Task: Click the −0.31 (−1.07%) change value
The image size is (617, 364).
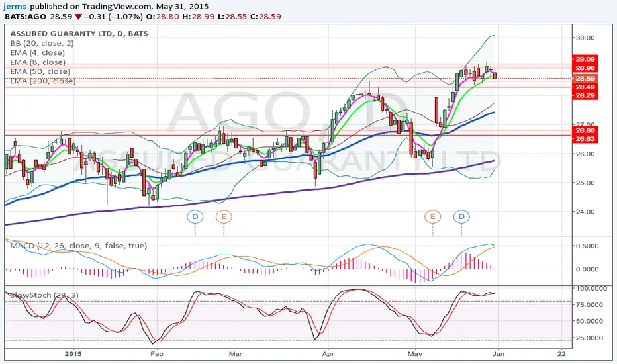Action: point(114,17)
